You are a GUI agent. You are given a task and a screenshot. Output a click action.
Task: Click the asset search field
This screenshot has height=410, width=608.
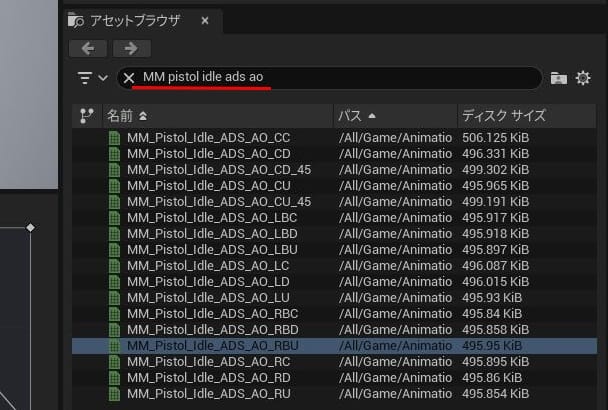(330, 78)
